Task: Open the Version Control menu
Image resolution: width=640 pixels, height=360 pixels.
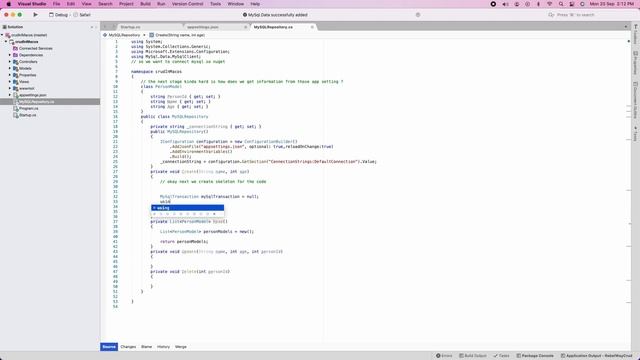Action: tap(187, 4)
